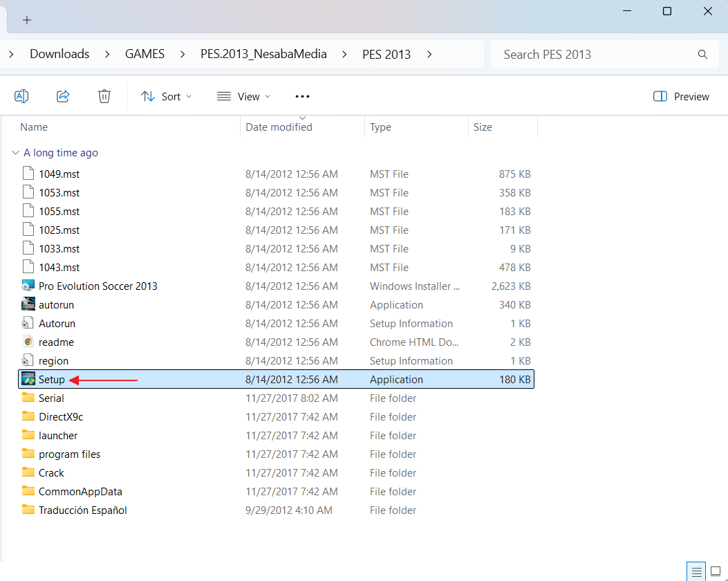Screen dimensions: 728x581
Task: Select the Serial folder icon
Action: [x=28, y=398]
